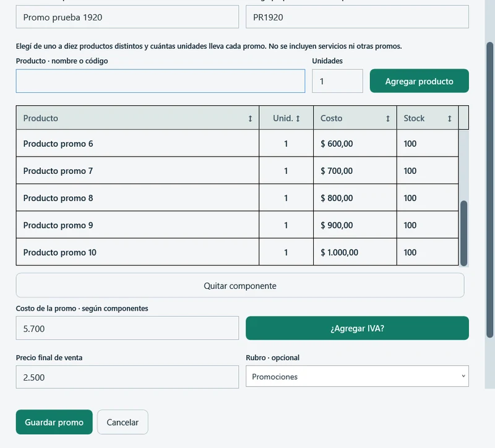Viewport: 495px width, 448px height.
Task: Click the components table scrollbar thumb
Action: [x=463, y=233]
